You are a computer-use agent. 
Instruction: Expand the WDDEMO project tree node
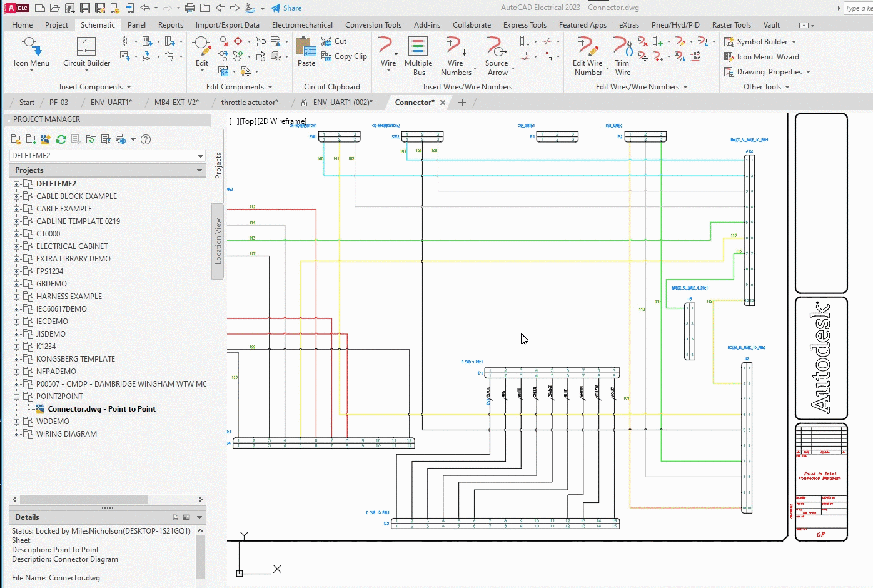16,422
